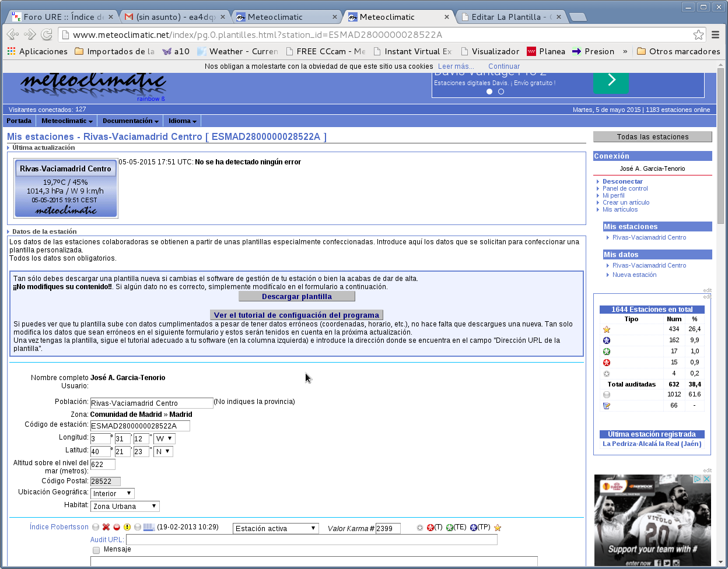Open the Ubicación Geográfica Interior dropdown
This screenshot has height=569, width=728.
click(113, 493)
